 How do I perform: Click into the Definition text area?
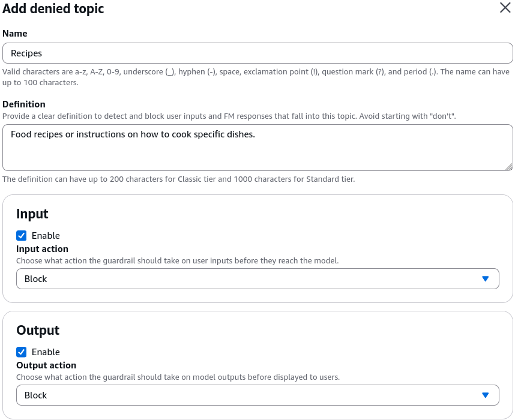pos(257,148)
